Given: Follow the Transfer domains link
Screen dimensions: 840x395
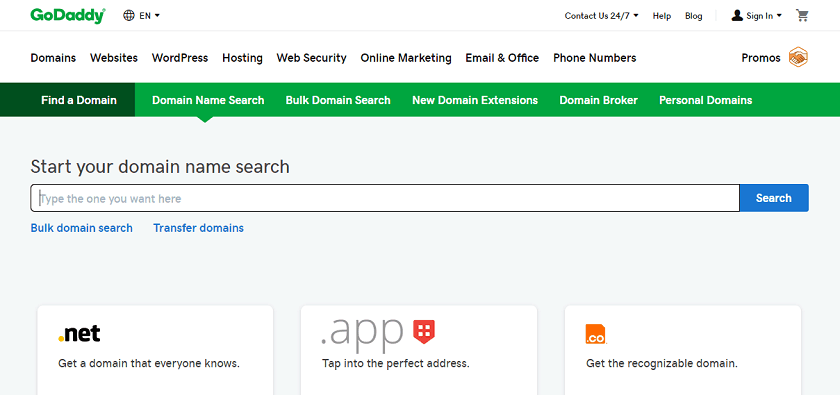Looking at the screenshot, I should coord(198,228).
